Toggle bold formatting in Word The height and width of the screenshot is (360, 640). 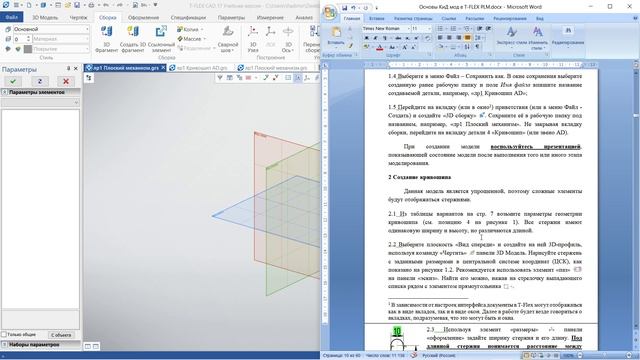tap(366, 38)
